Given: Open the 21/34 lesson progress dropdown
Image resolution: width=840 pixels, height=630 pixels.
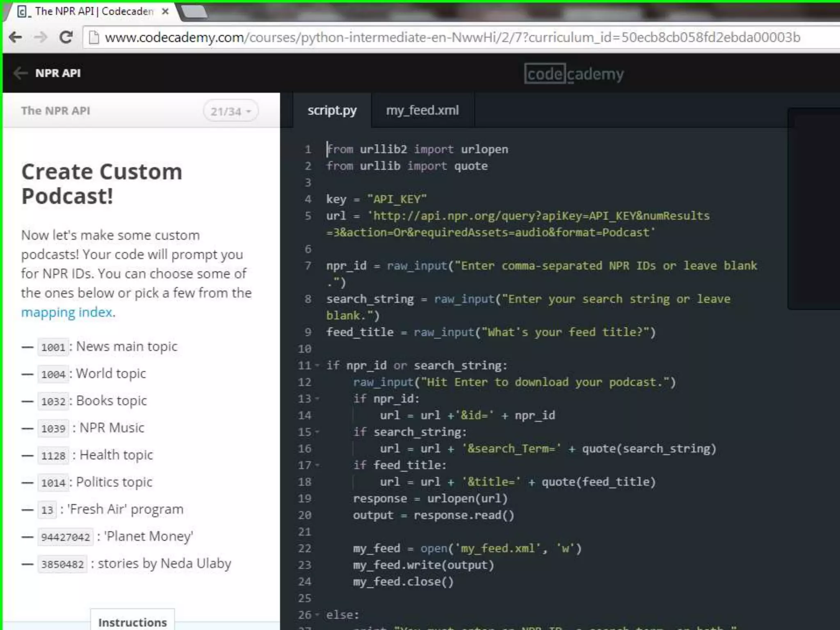Looking at the screenshot, I should 231,111.
